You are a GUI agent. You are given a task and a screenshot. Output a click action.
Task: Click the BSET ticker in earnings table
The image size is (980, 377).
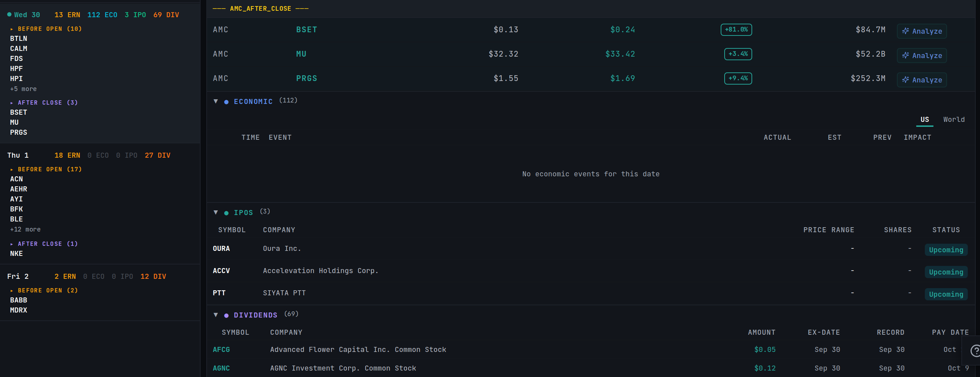[x=307, y=30]
